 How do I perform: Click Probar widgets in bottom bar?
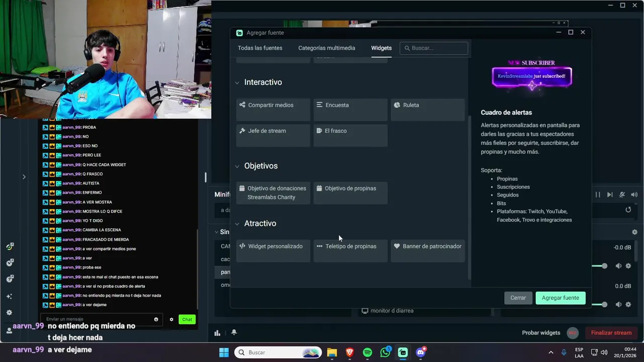click(541, 333)
